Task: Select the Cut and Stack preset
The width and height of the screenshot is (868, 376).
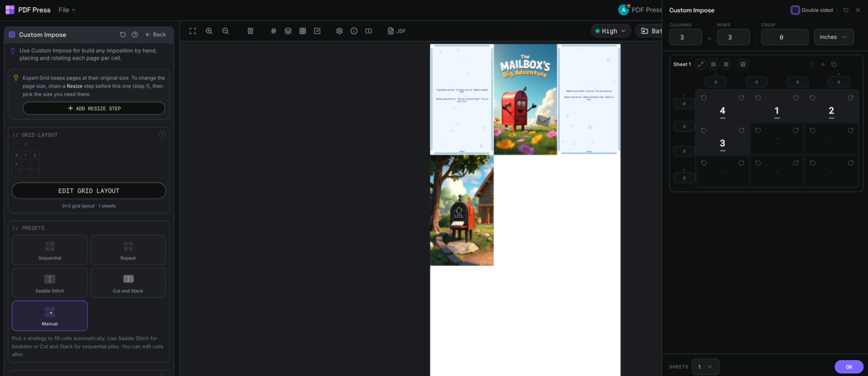Action: (x=128, y=283)
